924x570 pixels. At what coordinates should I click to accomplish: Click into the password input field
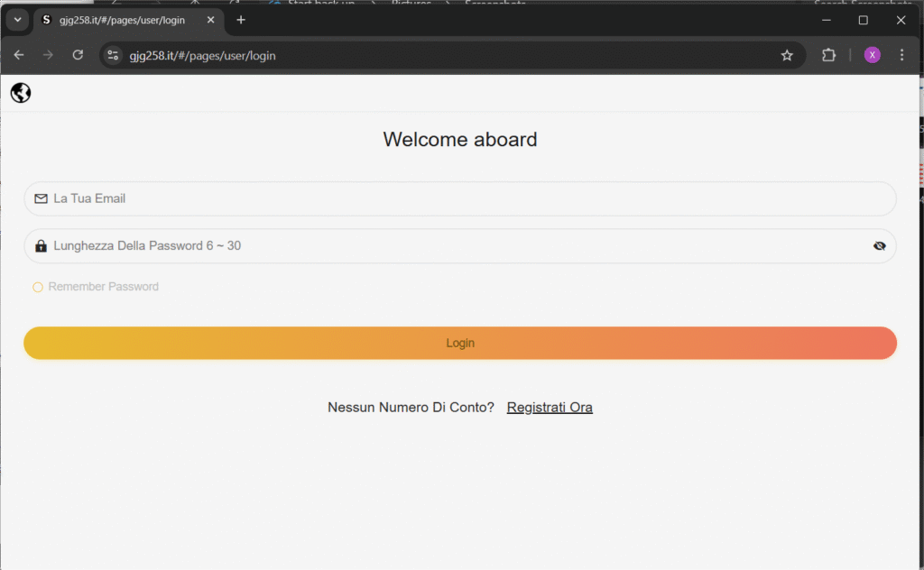451,246
